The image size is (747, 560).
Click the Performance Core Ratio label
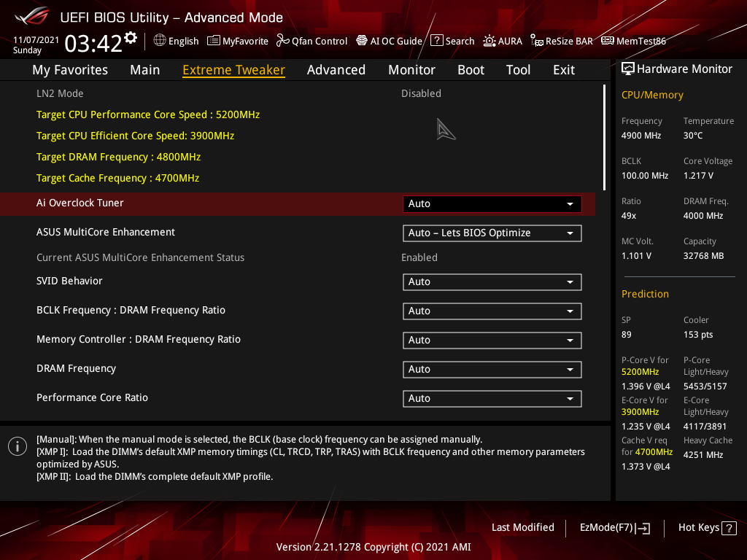pyautogui.click(x=93, y=397)
